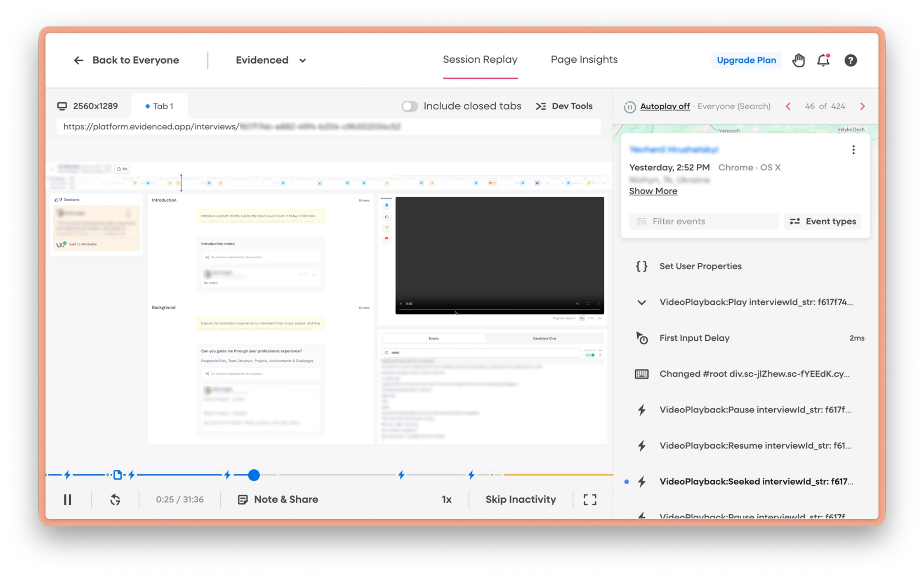Image resolution: width=924 pixels, height=577 pixels.
Task: Click the First Input Delay timer icon
Action: [641, 338]
